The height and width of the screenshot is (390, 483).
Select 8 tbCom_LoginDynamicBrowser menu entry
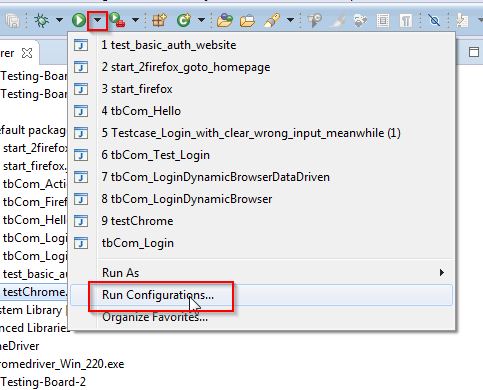[x=261, y=199]
